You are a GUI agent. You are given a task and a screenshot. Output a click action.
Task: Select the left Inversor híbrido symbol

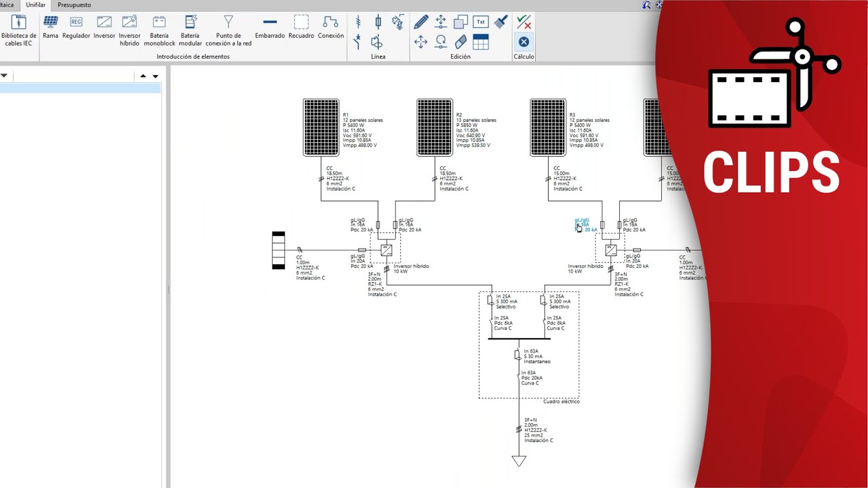386,250
